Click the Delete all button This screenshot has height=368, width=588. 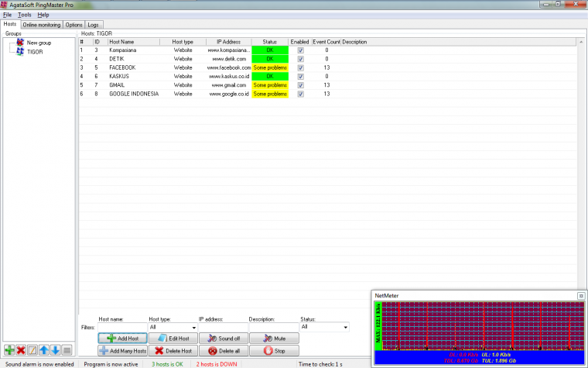224,351
